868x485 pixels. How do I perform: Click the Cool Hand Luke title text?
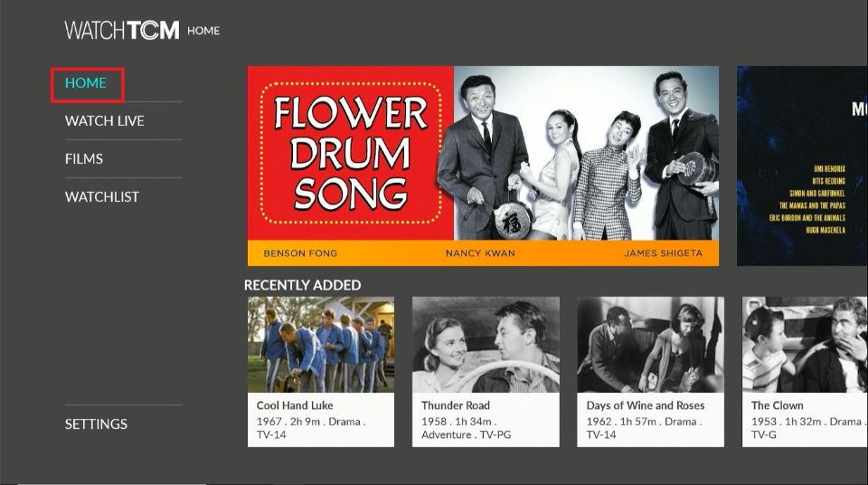tap(295, 405)
